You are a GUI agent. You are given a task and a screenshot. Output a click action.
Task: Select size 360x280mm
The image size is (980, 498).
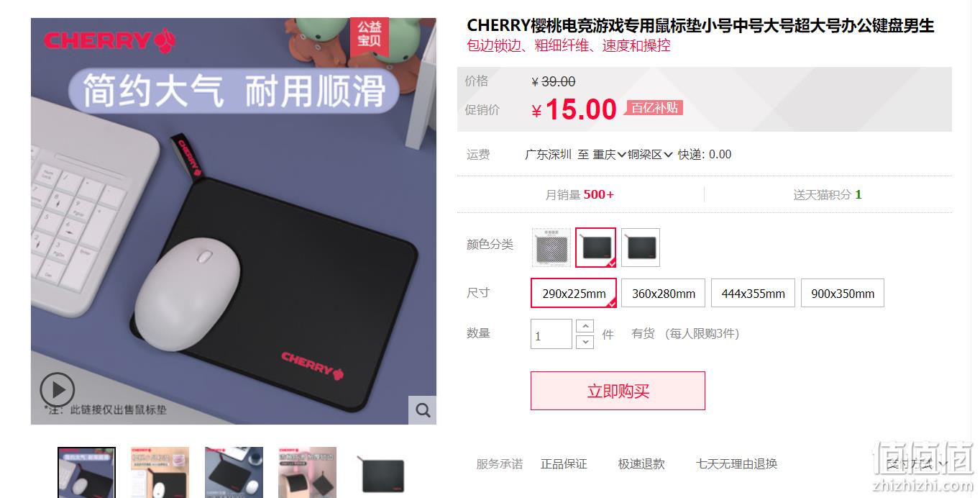[x=664, y=293]
